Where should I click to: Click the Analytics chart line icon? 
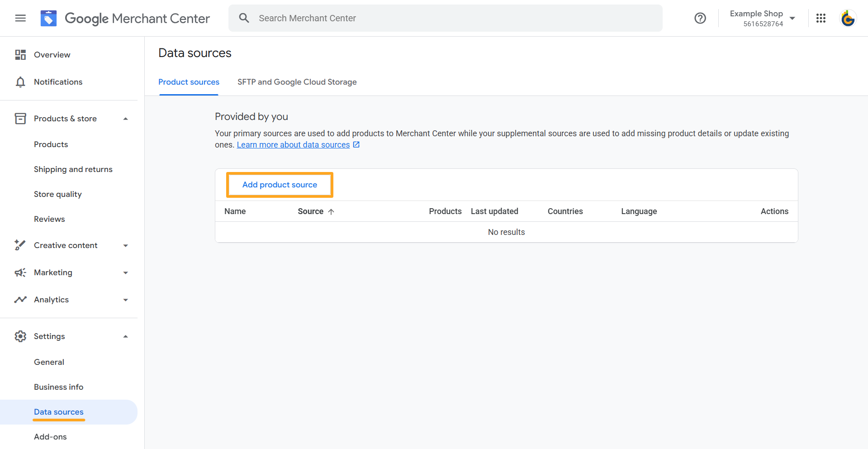tap(20, 300)
